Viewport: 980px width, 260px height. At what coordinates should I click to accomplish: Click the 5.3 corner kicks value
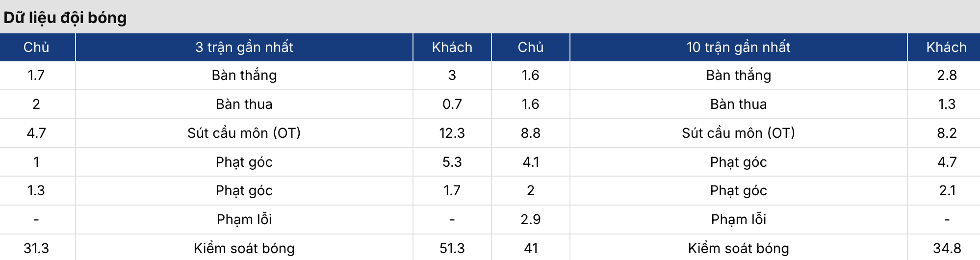[x=452, y=162]
